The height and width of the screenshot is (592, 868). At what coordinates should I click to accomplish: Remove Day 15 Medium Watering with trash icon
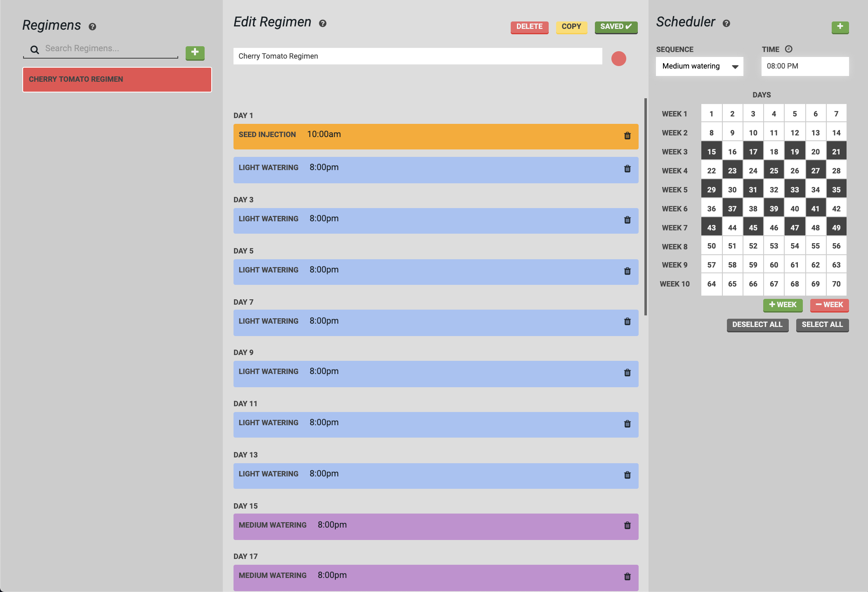pyautogui.click(x=627, y=526)
